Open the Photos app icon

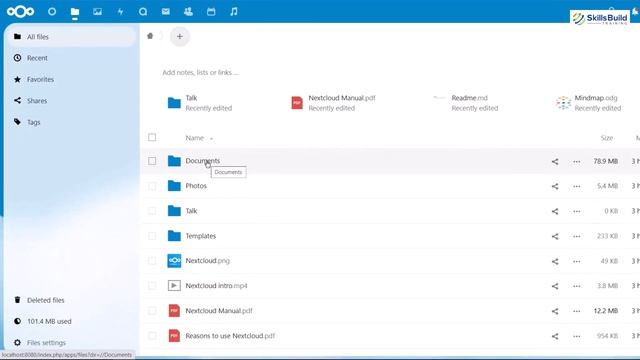click(97, 11)
